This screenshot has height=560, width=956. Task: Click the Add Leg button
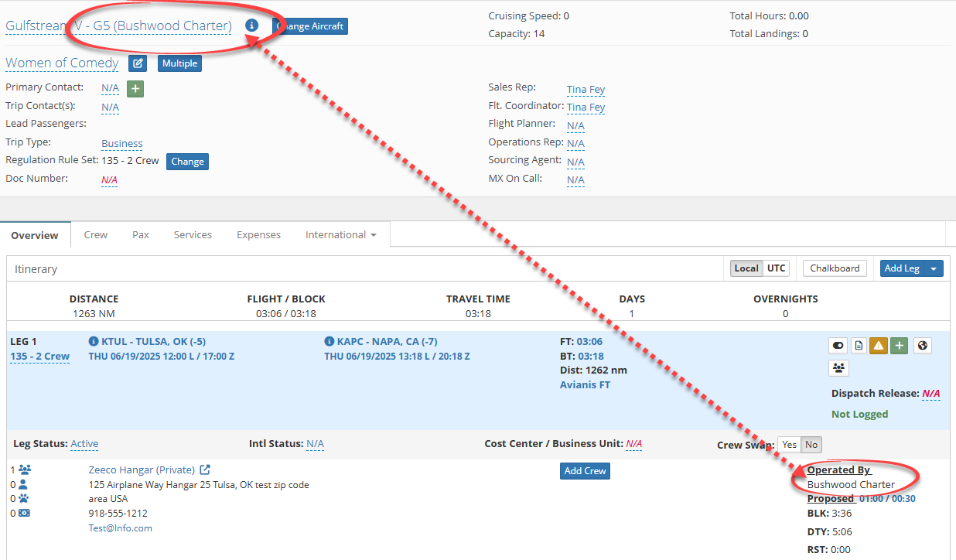(902, 268)
